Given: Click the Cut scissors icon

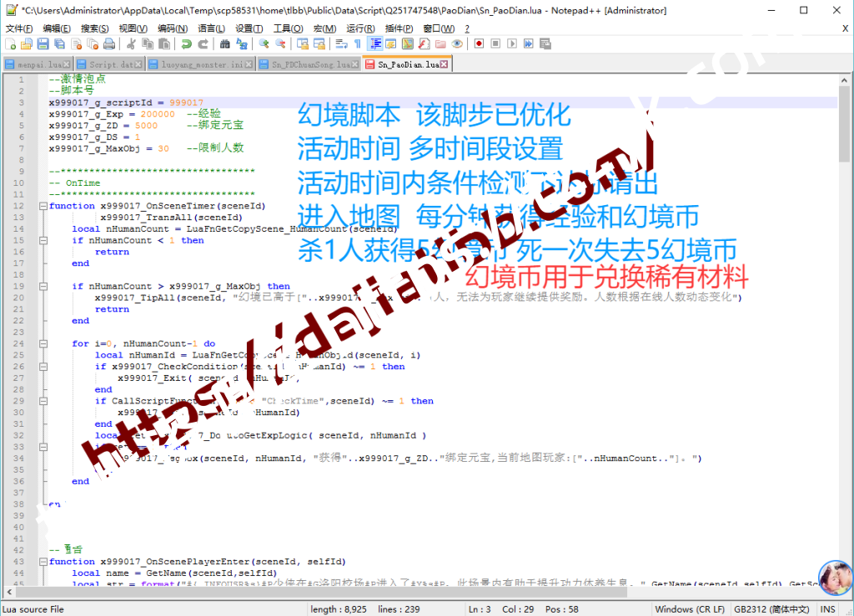Looking at the screenshot, I should click(x=132, y=44).
